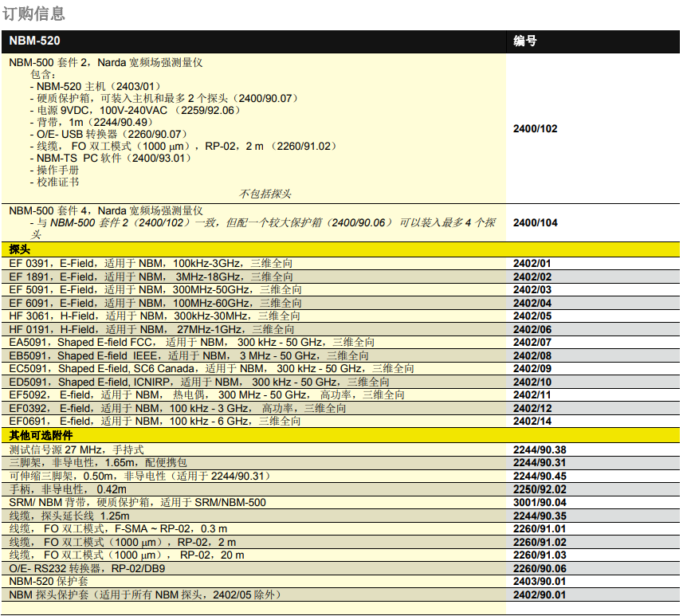This screenshot has height=616, width=683.
Task: Click the O/E- RS232 转换器 row
Action: click(x=88, y=568)
